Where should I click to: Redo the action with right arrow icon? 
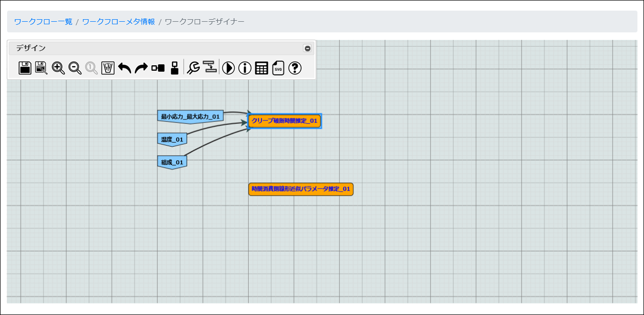142,68
